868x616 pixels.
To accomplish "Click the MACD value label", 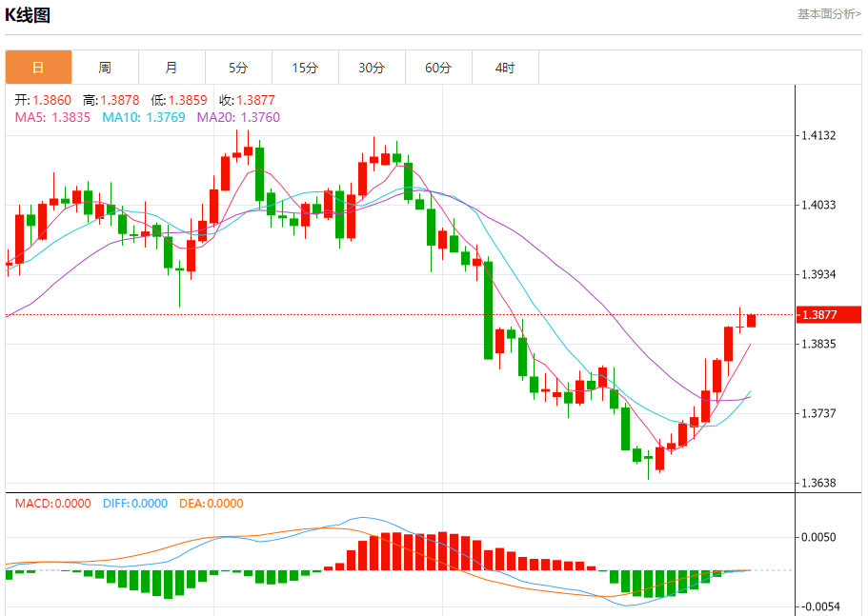I will pos(52,504).
